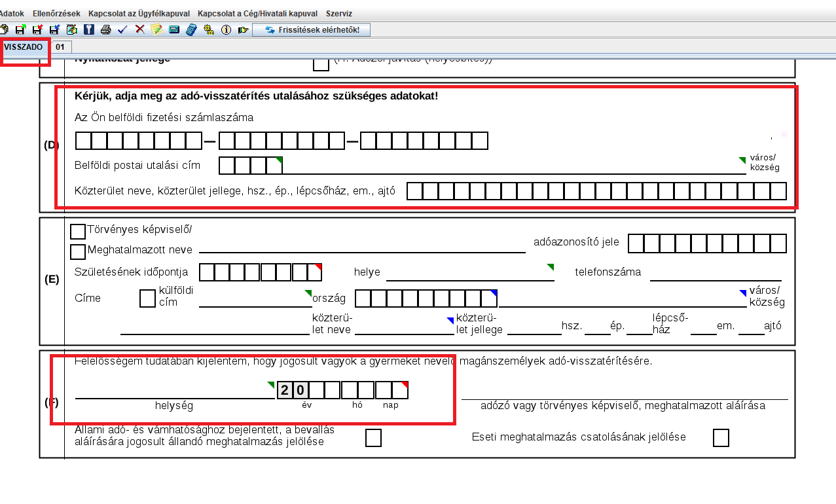Viewport: 836px width, 504px height.
Task: Open the blue calculator tool
Action: pos(191,29)
